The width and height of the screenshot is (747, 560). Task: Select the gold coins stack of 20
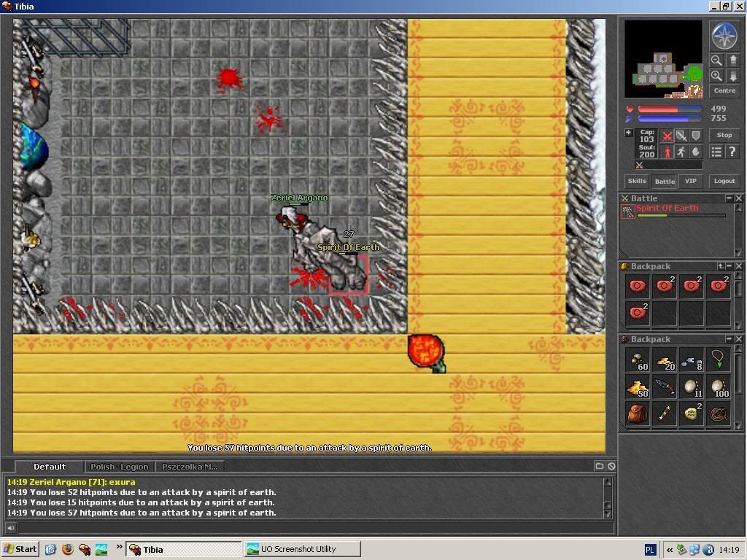point(664,360)
